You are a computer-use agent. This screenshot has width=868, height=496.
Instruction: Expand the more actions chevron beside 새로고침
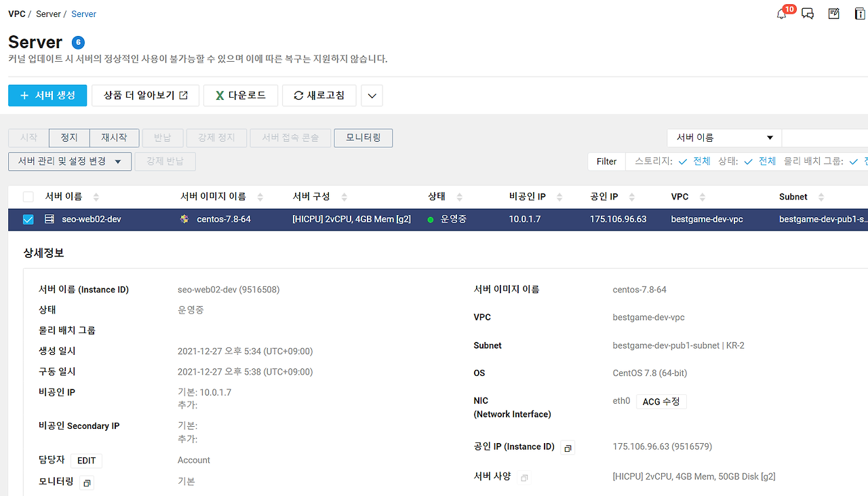[x=372, y=96]
